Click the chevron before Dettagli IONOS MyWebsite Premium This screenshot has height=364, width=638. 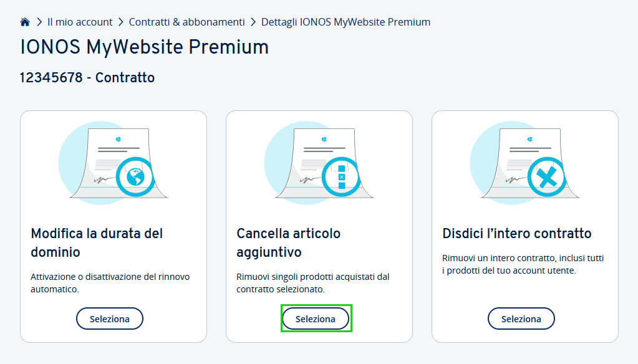253,22
